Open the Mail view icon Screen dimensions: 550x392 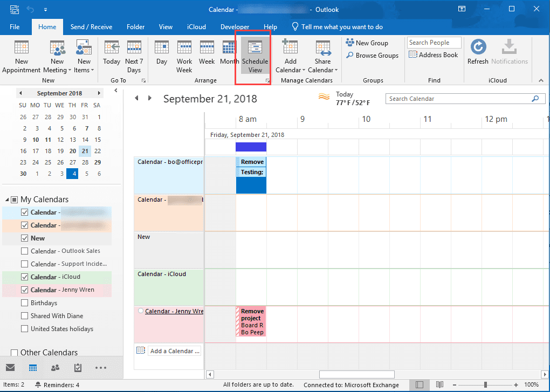click(x=11, y=367)
